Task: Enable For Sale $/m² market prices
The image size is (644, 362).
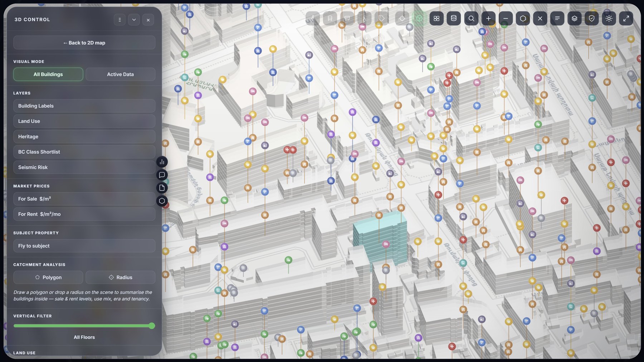Action: coord(84,199)
